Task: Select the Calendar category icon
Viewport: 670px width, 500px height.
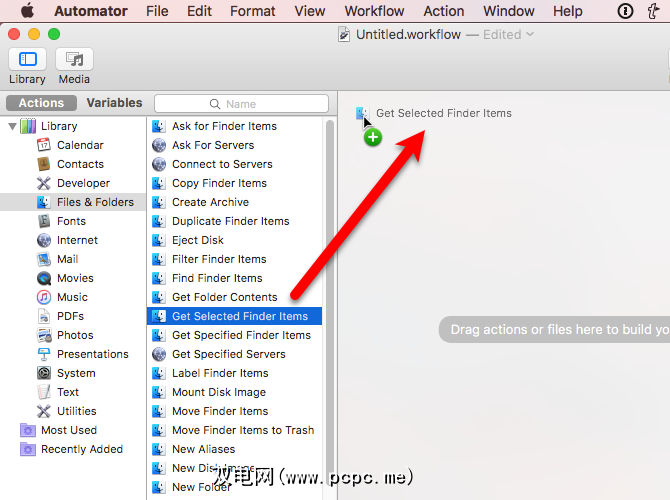Action: pos(44,145)
